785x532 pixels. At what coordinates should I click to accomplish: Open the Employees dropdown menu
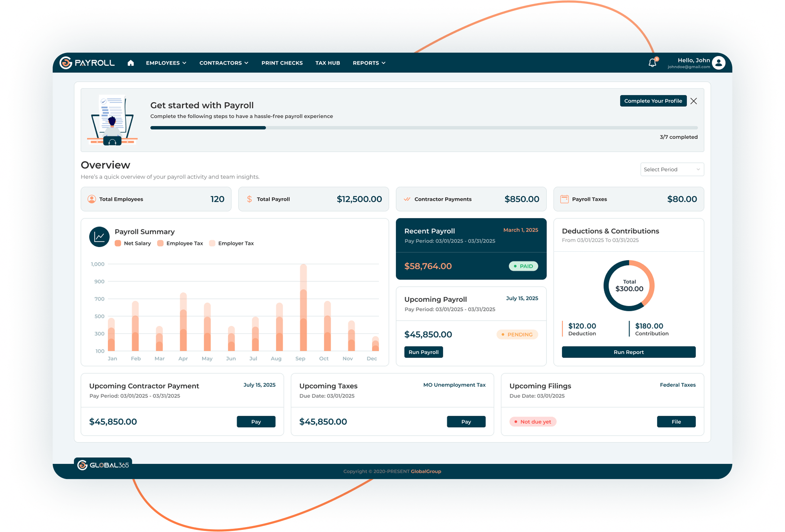pyautogui.click(x=166, y=63)
